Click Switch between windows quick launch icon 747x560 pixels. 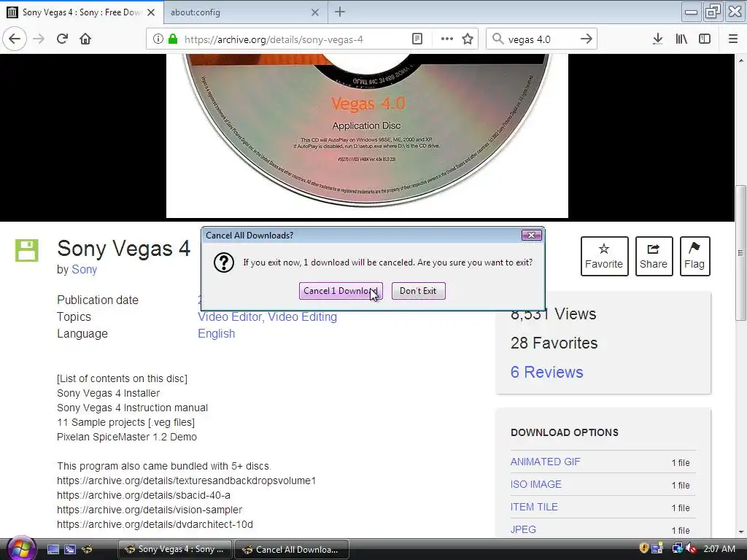tap(70, 550)
